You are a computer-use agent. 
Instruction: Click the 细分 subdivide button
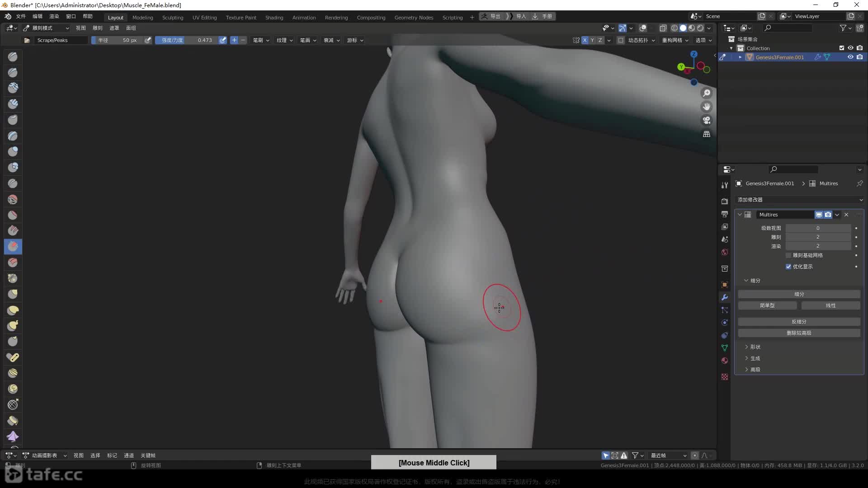tap(799, 294)
